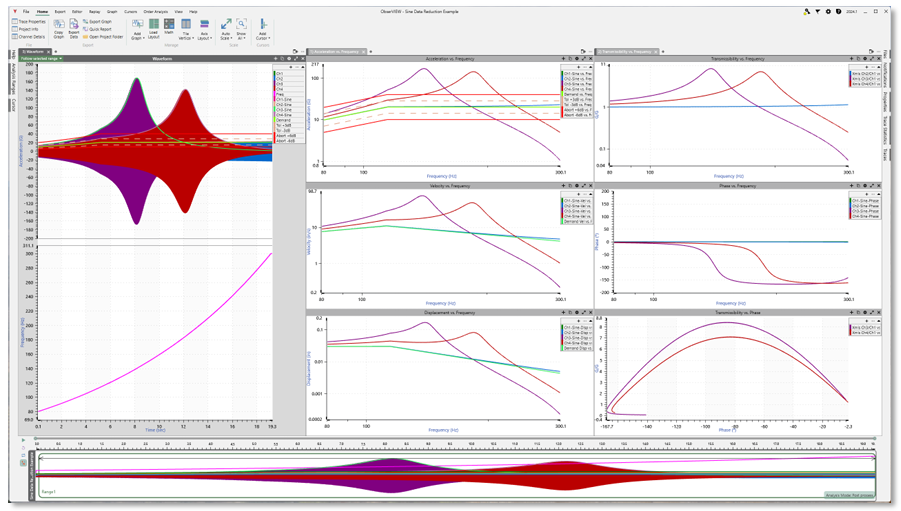This screenshot has height=511, width=901.
Task: Add new tab next to Waveform tab
Action: click(x=55, y=52)
